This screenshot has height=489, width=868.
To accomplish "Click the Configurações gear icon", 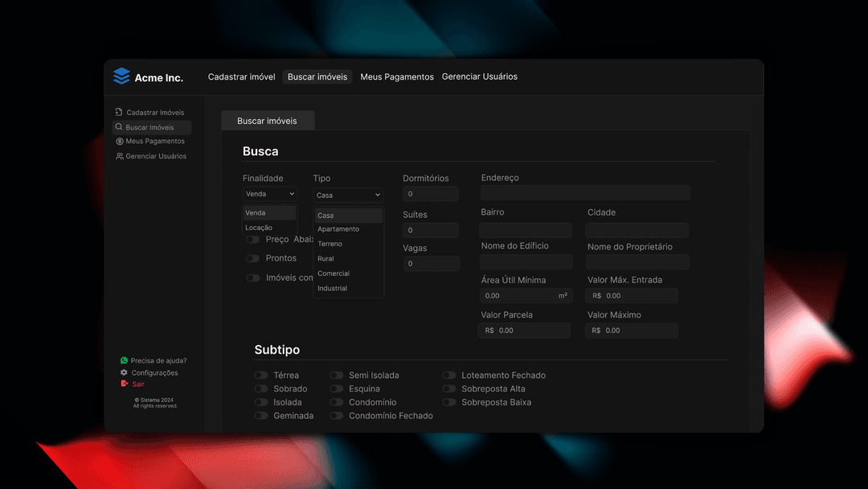I will pyautogui.click(x=124, y=373).
